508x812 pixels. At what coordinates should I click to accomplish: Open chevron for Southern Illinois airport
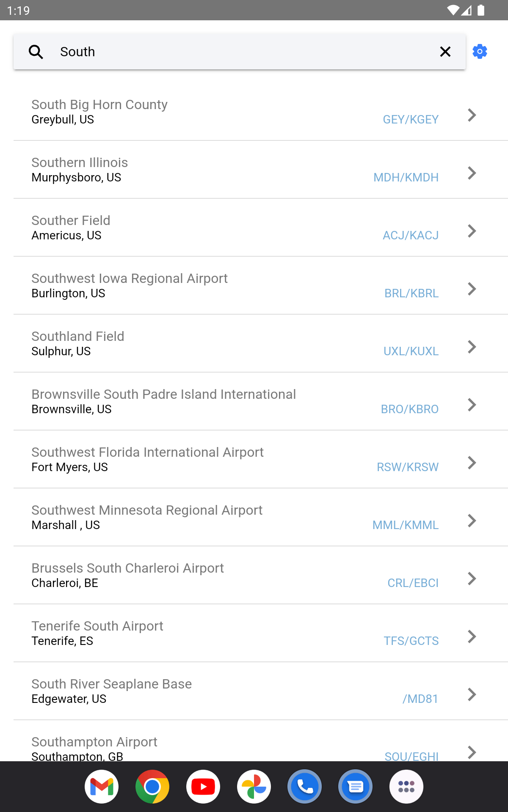(472, 173)
